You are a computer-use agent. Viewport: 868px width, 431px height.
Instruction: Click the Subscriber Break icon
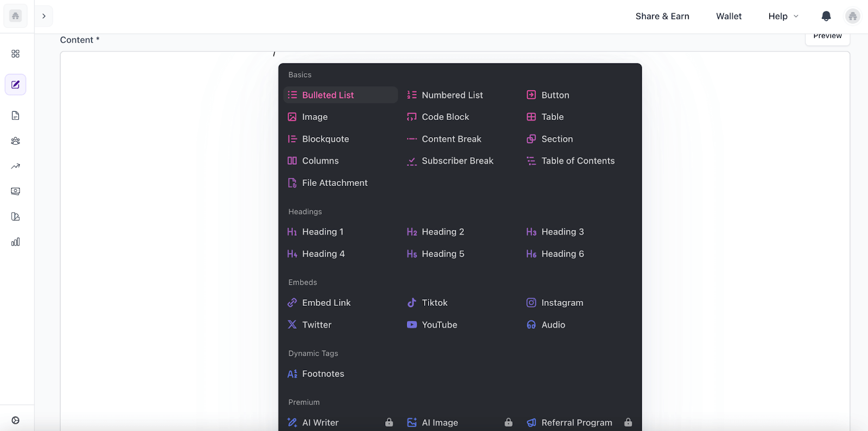pyautogui.click(x=412, y=161)
